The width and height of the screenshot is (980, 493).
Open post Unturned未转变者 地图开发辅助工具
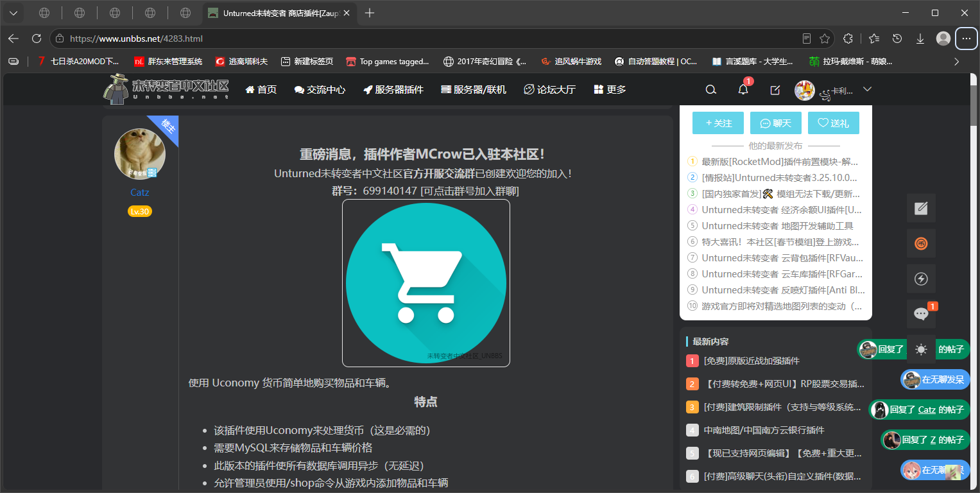(x=778, y=226)
